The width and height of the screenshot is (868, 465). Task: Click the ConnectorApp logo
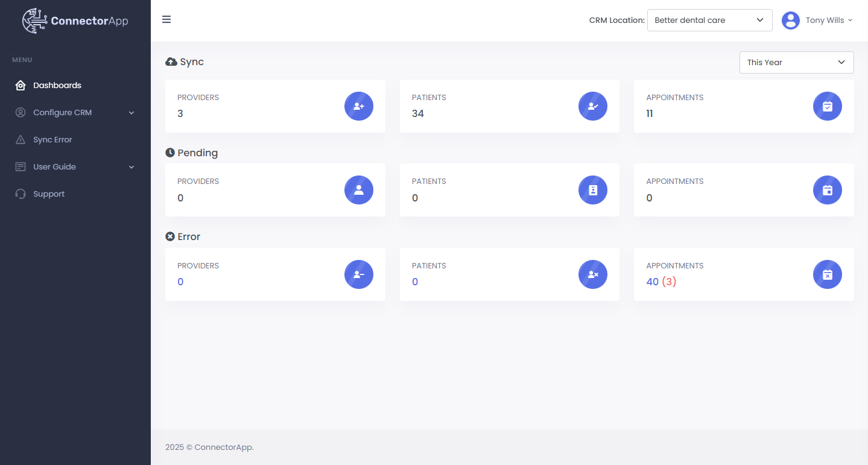click(x=75, y=21)
